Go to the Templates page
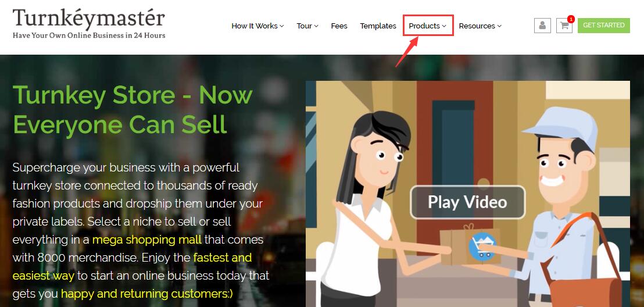This screenshot has height=307, width=644. [378, 26]
